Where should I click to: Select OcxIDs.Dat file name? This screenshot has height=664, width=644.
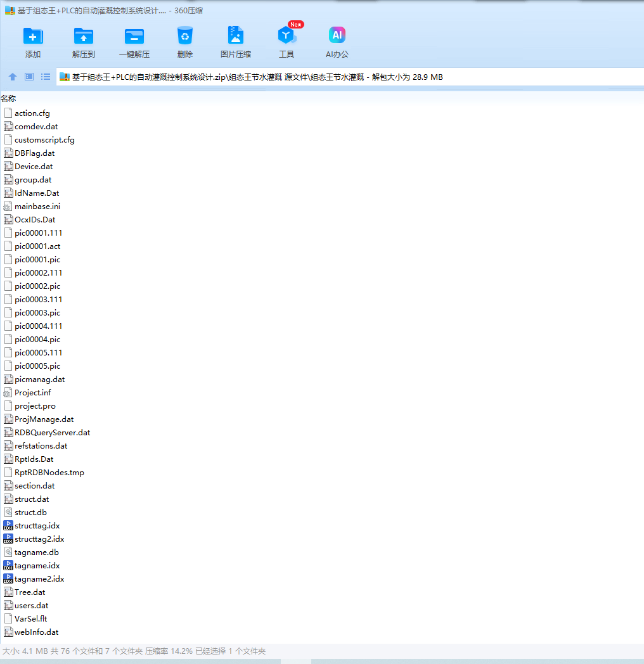pos(35,220)
